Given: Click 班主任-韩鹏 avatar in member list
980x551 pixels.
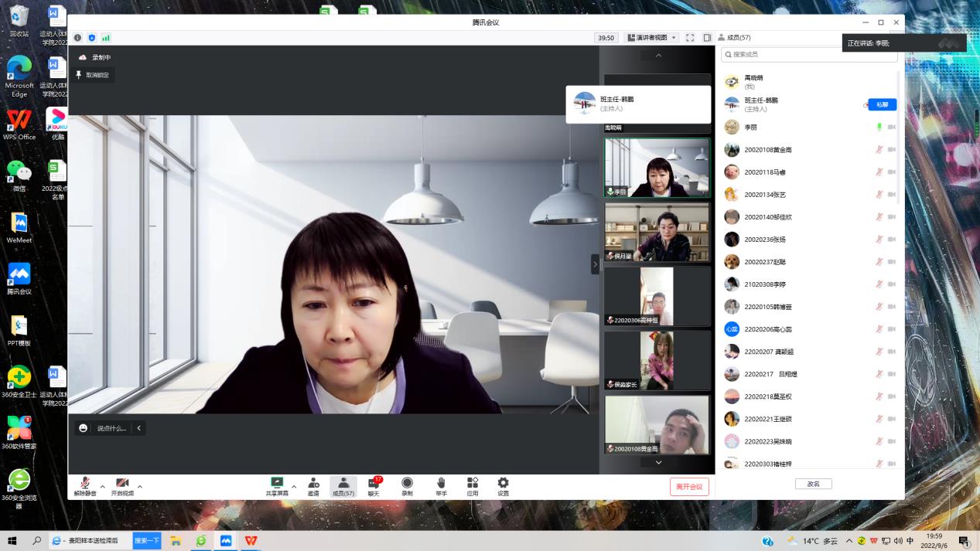Looking at the screenshot, I should click(x=732, y=104).
